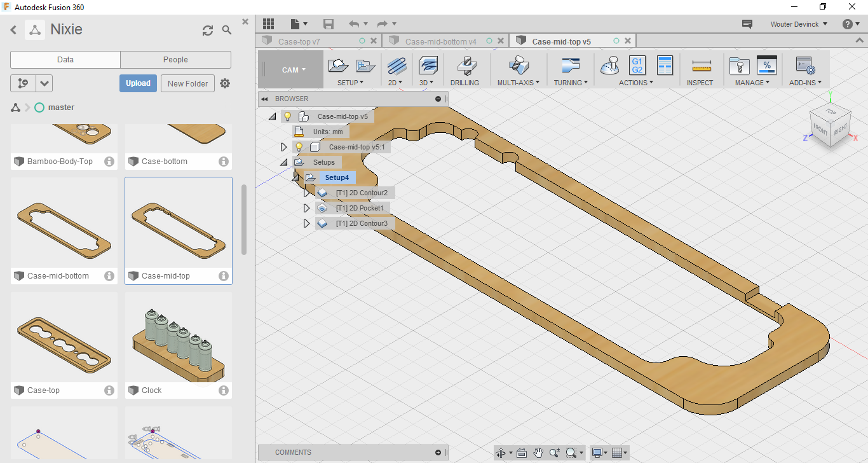Switch to the People tab

tap(175, 60)
